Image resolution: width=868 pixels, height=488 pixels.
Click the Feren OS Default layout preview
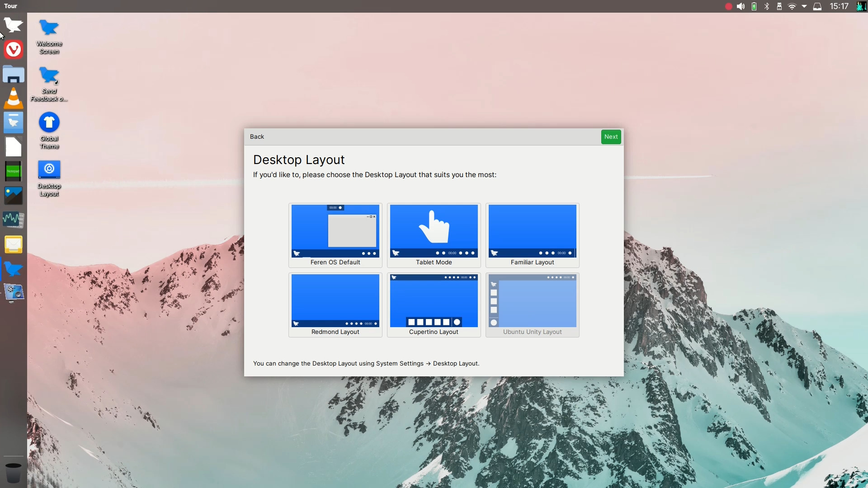[x=335, y=231]
